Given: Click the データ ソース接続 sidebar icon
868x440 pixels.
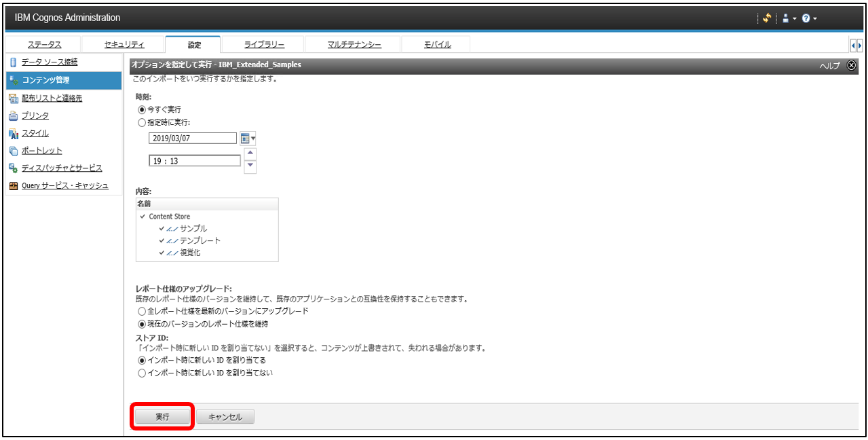Looking at the screenshot, I should coord(13,62).
